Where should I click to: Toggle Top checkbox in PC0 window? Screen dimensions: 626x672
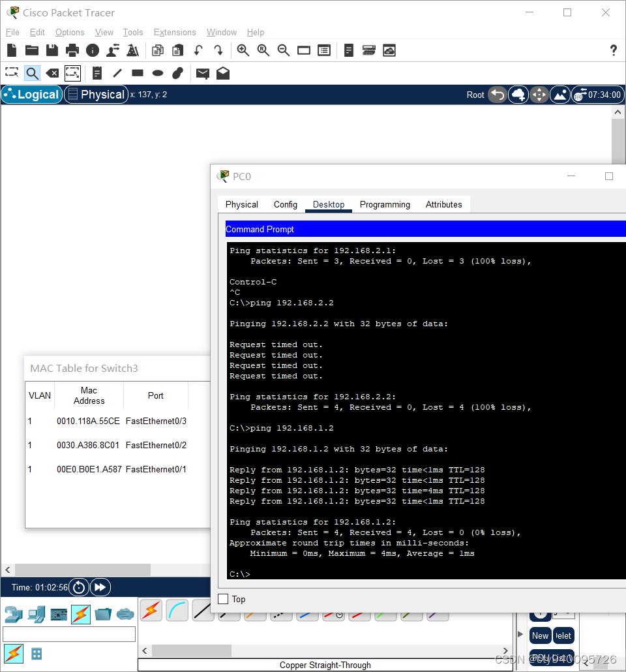[223, 599]
